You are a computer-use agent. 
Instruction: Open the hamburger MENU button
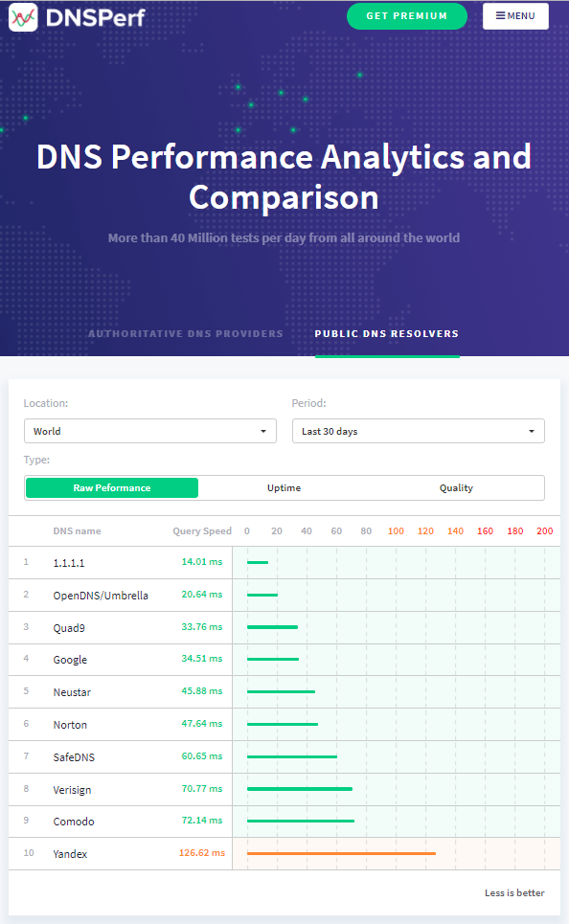515,16
